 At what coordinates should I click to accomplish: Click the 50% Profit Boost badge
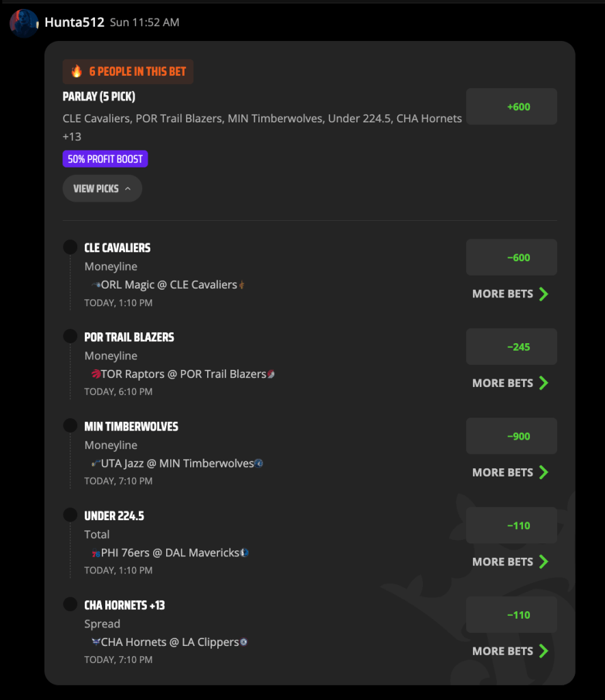[105, 159]
